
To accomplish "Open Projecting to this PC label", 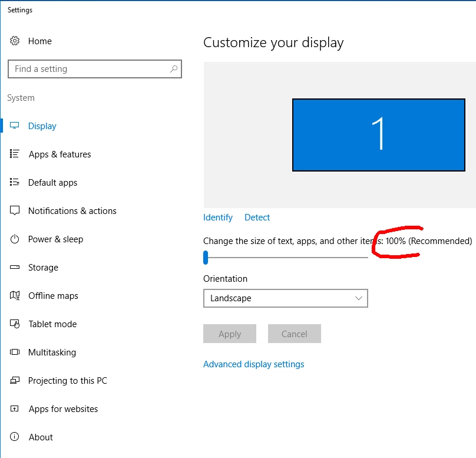I will click(68, 381).
